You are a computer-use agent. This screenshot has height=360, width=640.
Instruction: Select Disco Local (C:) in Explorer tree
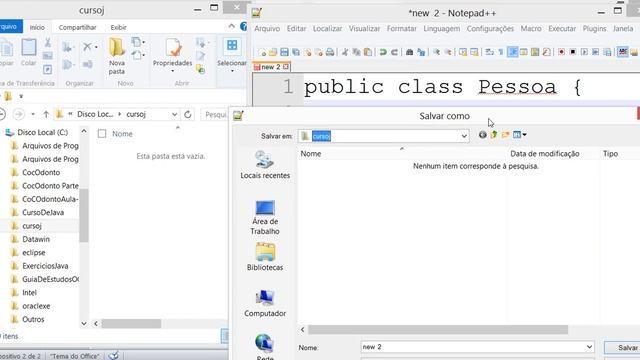[42, 133]
